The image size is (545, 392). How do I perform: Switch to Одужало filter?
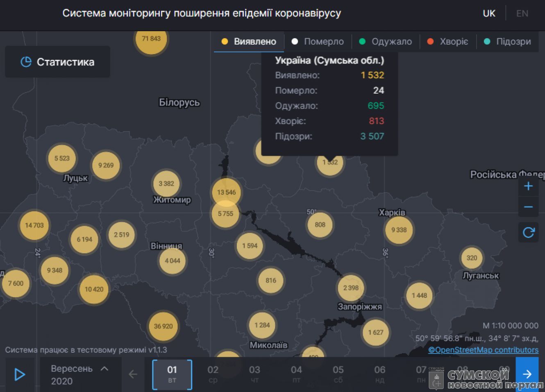tap(386, 41)
